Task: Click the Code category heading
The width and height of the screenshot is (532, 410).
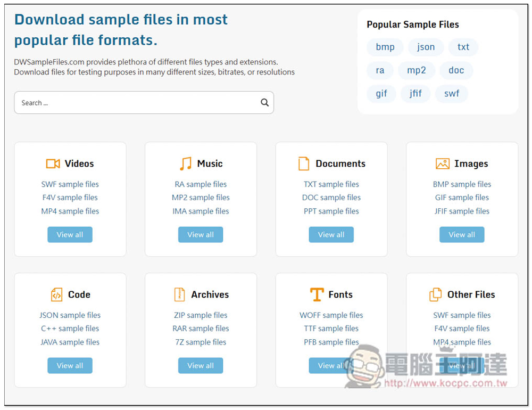Action: [79, 294]
